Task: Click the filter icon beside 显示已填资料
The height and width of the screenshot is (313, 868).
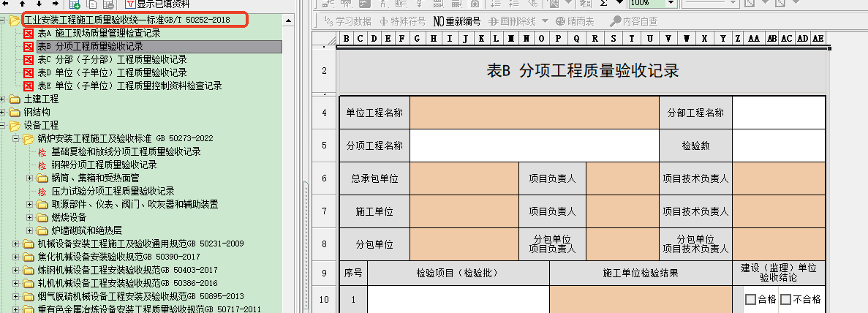Action: (x=130, y=4)
